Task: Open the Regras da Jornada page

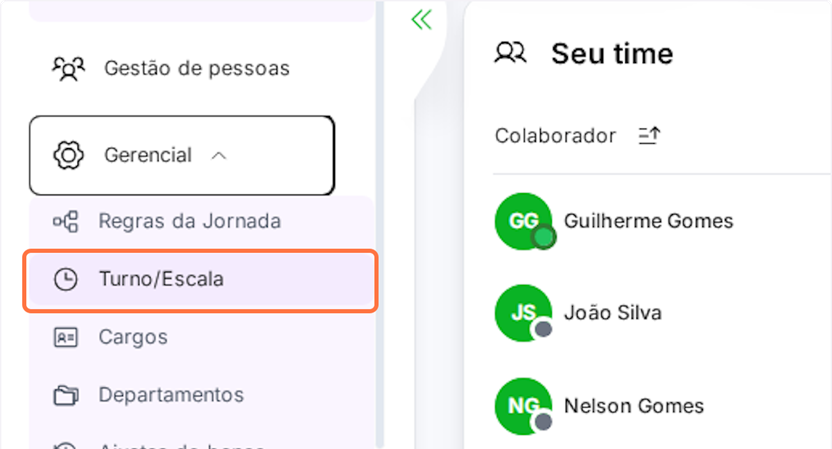Action: tap(189, 222)
